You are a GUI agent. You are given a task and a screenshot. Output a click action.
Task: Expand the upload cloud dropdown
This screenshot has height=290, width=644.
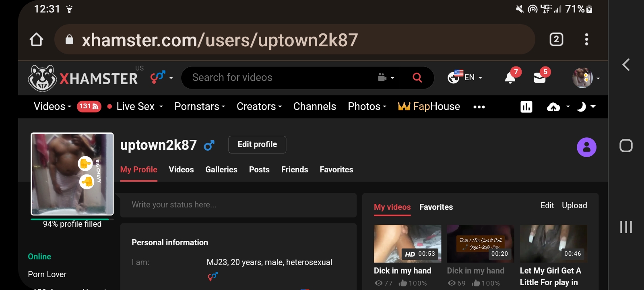click(x=558, y=107)
